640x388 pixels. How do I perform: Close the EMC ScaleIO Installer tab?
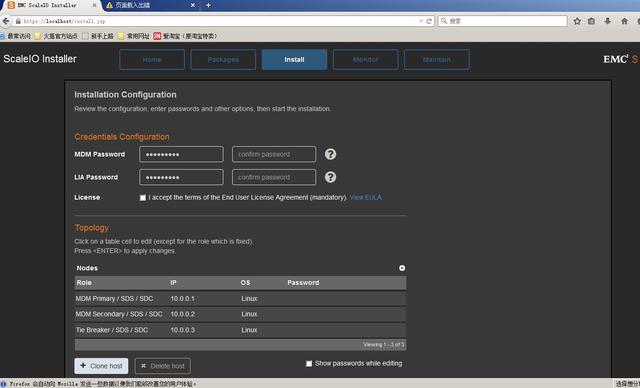click(x=95, y=5)
